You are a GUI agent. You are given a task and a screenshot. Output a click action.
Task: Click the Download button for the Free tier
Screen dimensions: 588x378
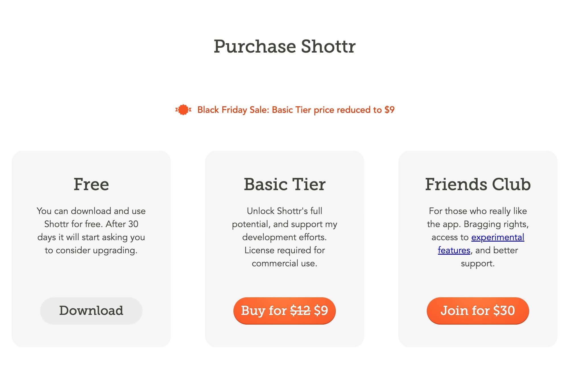(x=91, y=311)
